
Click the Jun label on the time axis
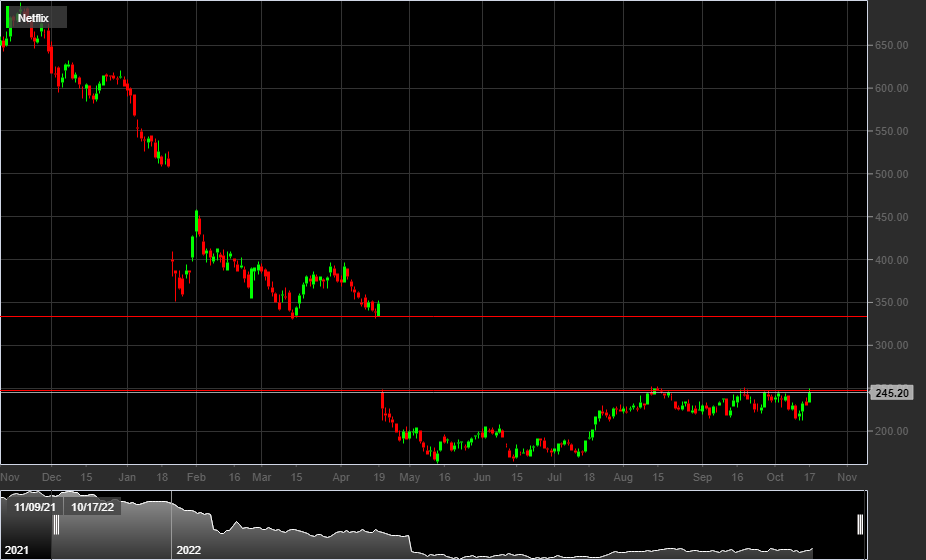point(482,477)
